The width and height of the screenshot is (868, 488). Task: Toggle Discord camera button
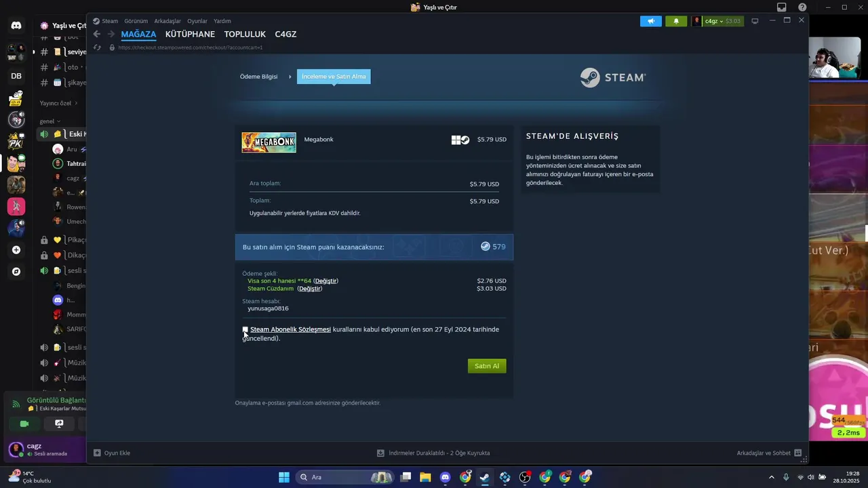pyautogui.click(x=24, y=424)
